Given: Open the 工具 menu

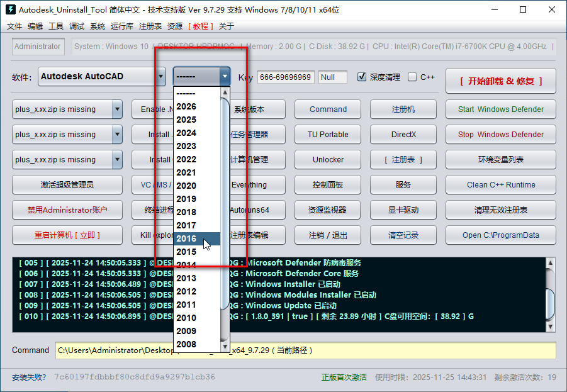Looking at the screenshot, I should (x=56, y=26).
